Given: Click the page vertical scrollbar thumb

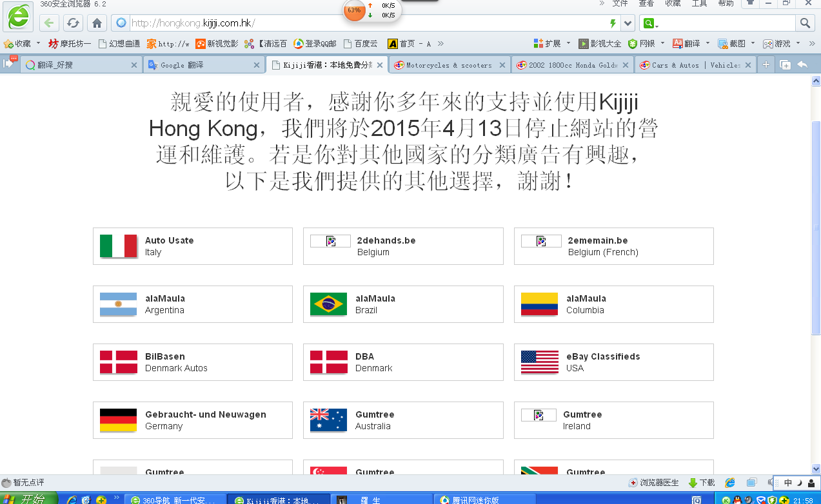Looking at the screenshot, I should point(816,227).
